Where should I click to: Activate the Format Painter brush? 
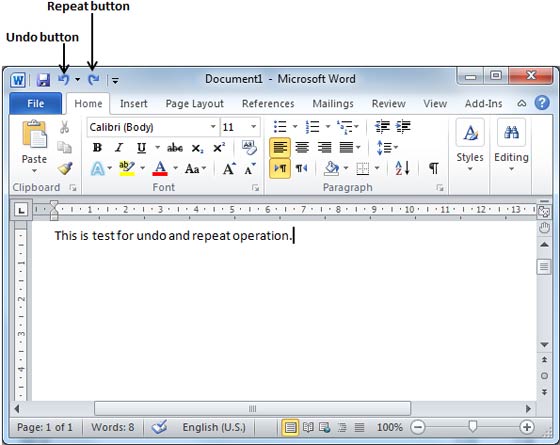pyautogui.click(x=65, y=168)
